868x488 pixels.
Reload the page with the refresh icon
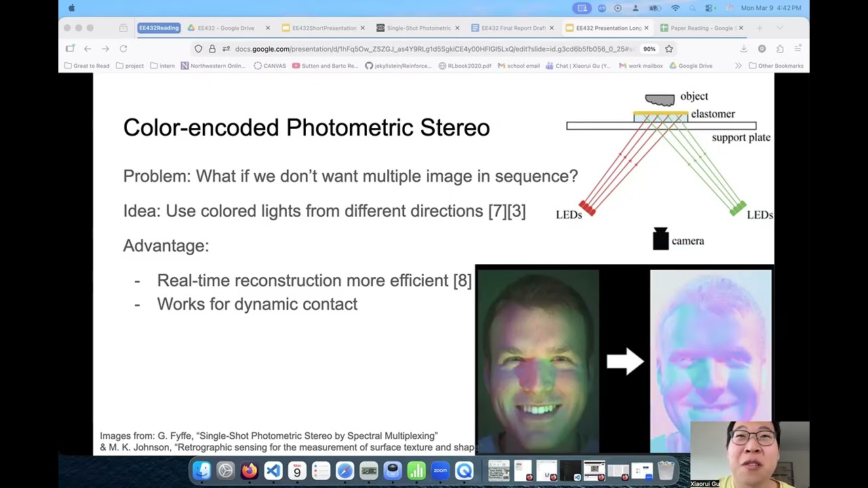pos(123,49)
